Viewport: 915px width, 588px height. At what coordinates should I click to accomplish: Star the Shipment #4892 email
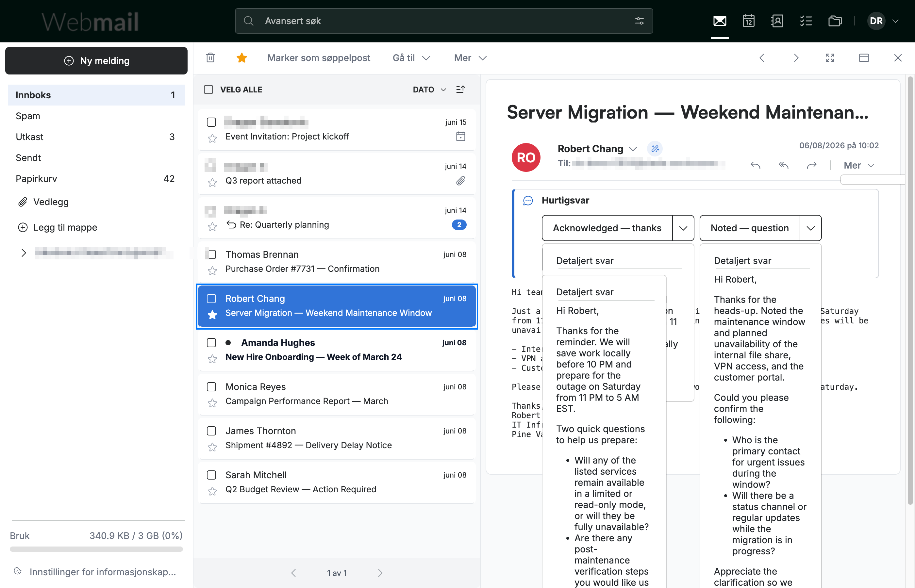(212, 447)
